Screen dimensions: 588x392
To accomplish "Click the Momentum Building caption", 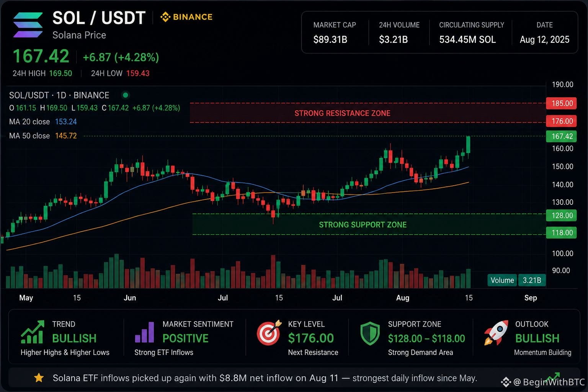I will click(542, 353).
